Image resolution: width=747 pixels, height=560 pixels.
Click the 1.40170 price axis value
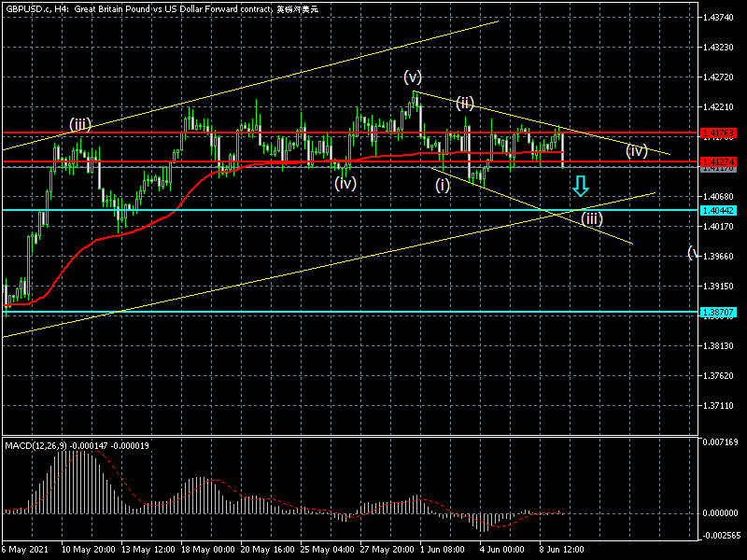(718, 227)
